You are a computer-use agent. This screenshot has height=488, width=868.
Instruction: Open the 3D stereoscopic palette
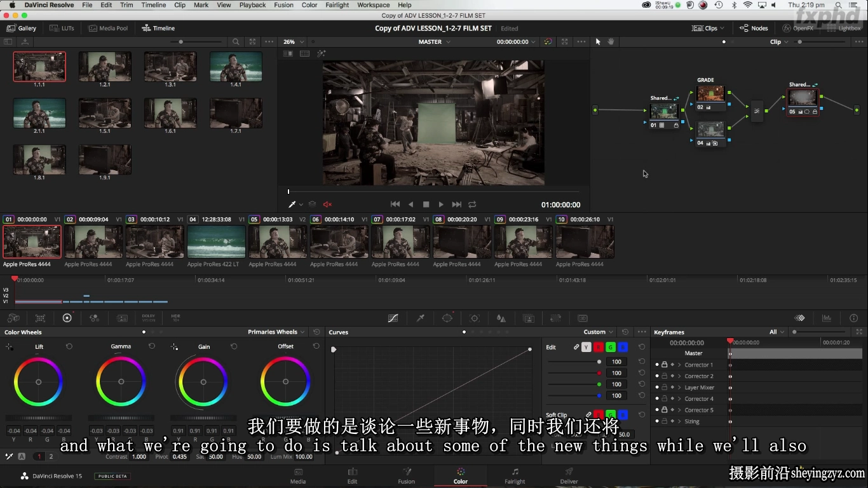[583, 318]
